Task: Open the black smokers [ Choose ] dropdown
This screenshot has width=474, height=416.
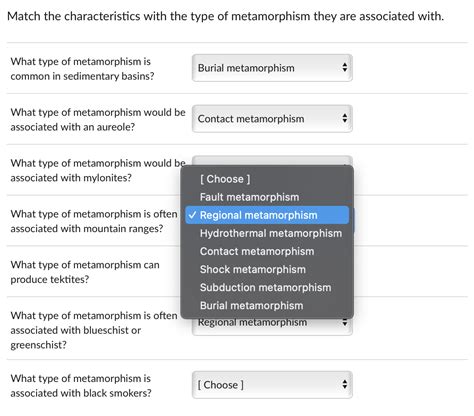Action: 272,385
